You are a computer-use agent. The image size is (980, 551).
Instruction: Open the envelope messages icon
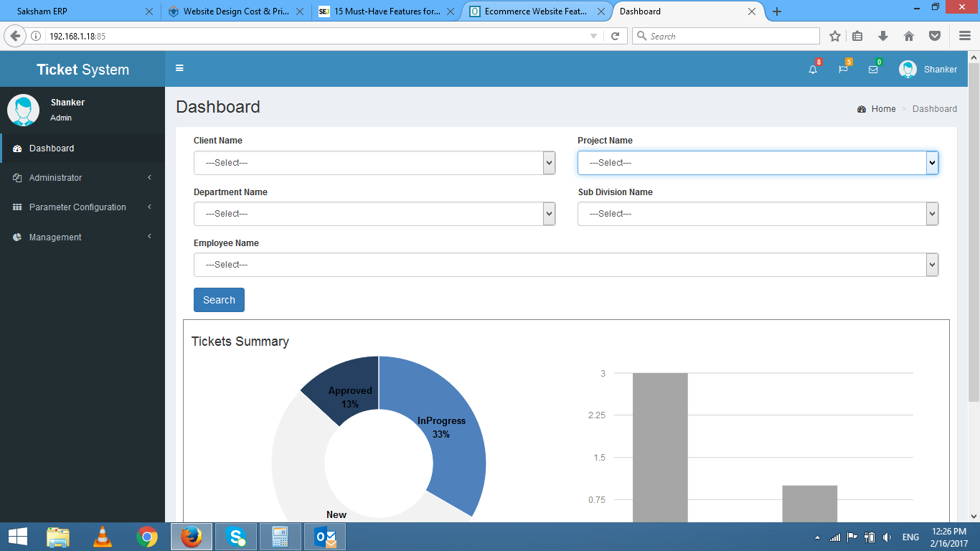(x=873, y=70)
